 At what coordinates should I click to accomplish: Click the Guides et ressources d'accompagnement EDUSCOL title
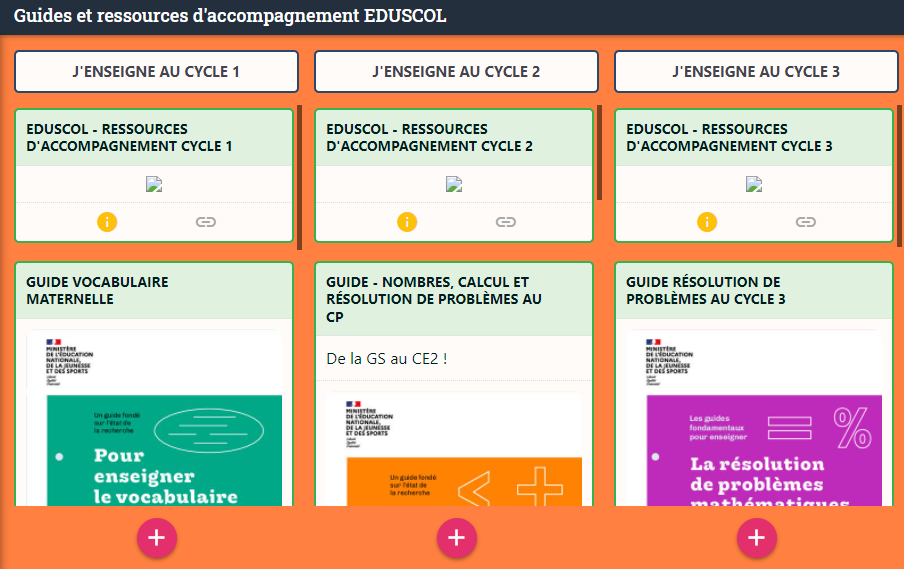(230, 16)
